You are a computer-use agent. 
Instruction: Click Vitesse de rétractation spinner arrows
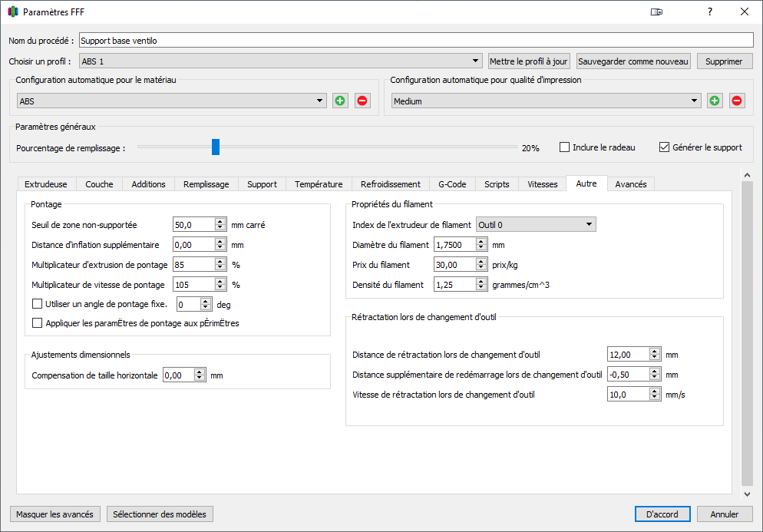coord(655,395)
